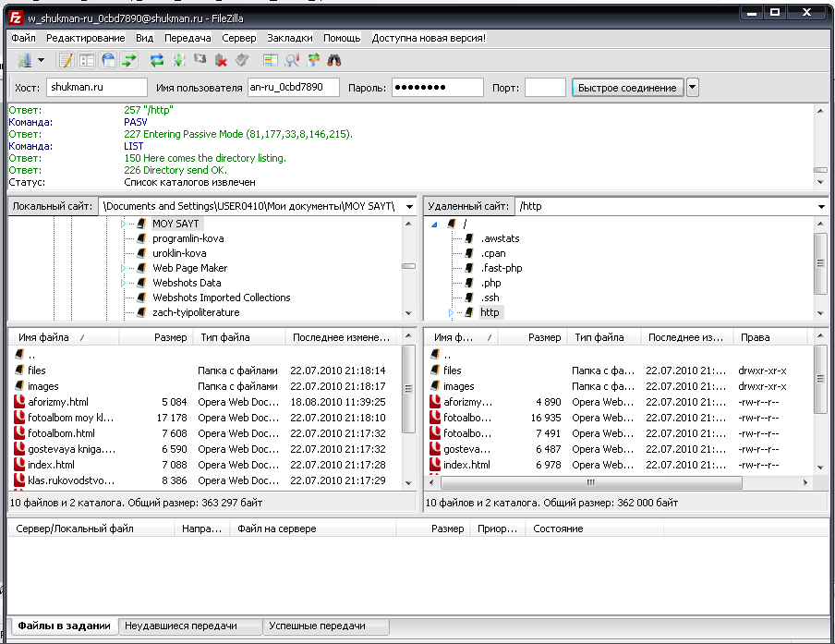Expand the MOY SAYT local folder
The image size is (835, 644).
pyautogui.click(x=123, y=224)
